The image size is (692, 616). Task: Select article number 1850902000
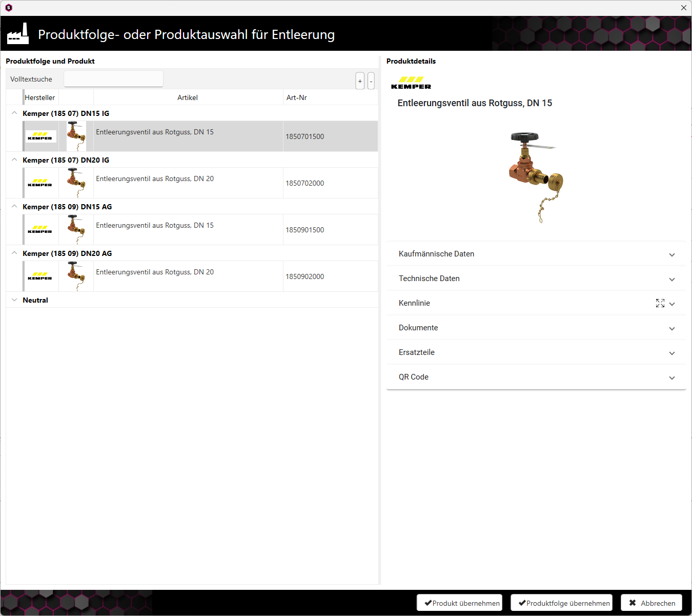pos(305,276)
